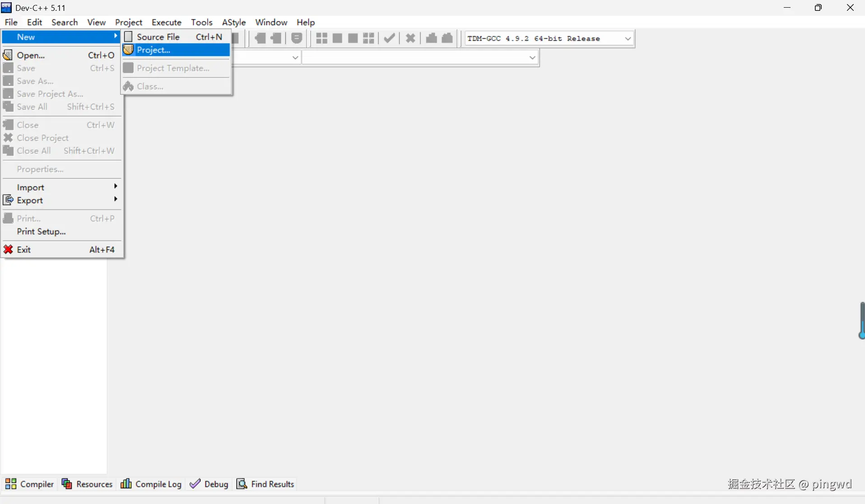Select Close Project in the File menu
865x504 pixels.
[62, 138]
